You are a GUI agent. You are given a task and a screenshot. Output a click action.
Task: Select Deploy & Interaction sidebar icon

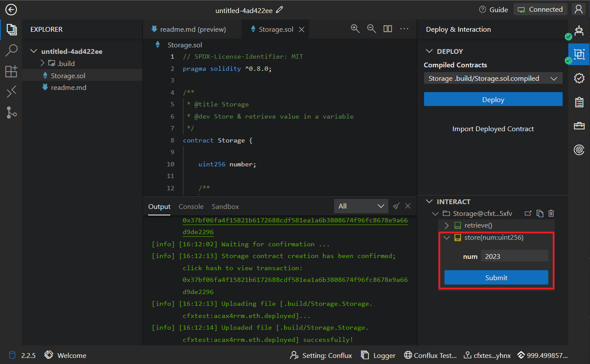point(579,54)
